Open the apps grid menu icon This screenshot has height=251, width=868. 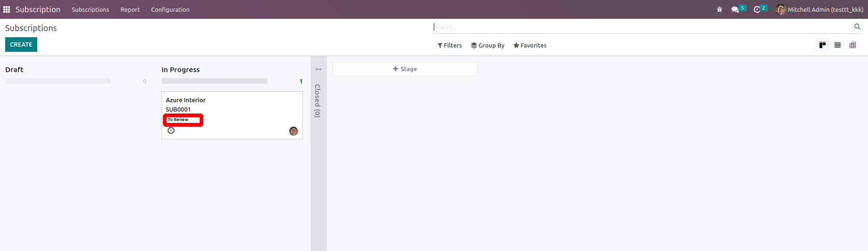click(7, 9)
